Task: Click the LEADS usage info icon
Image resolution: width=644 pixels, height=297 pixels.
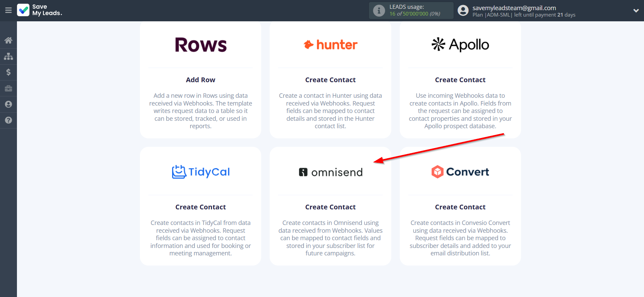Action: coord(379,10)
